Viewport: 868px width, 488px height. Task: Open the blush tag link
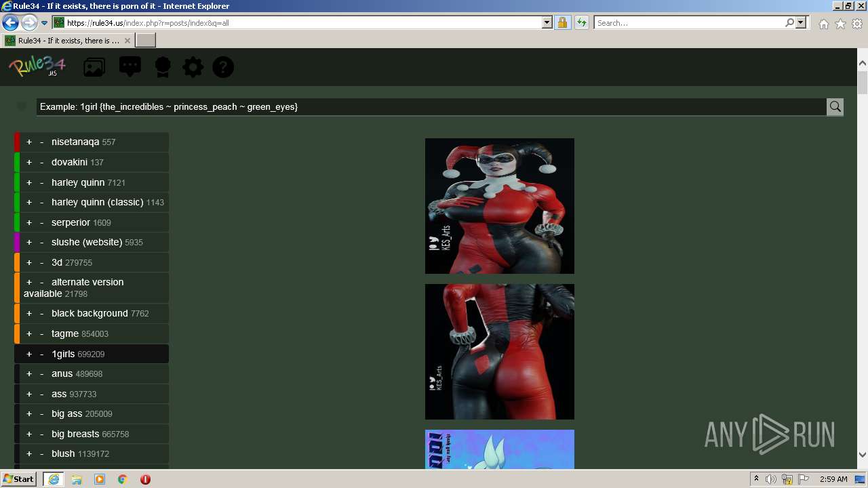(63, 453)
